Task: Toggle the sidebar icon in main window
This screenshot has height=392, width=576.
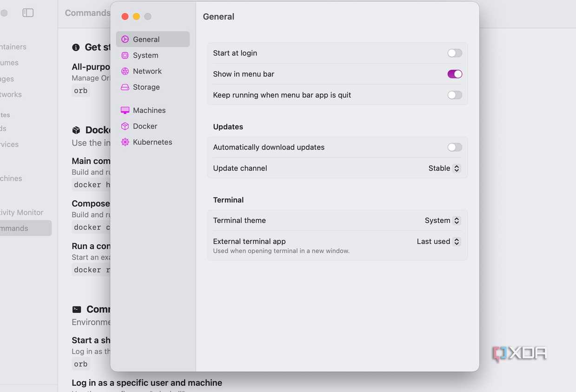Action: 28,13
